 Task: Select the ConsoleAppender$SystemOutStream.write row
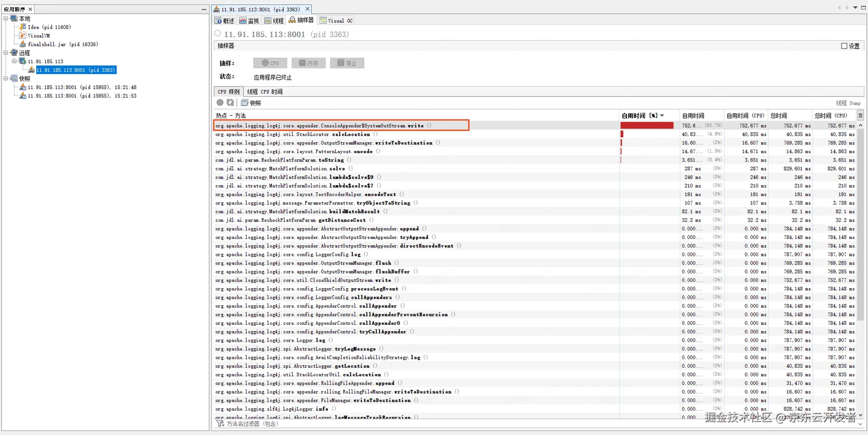coord(535,125)
